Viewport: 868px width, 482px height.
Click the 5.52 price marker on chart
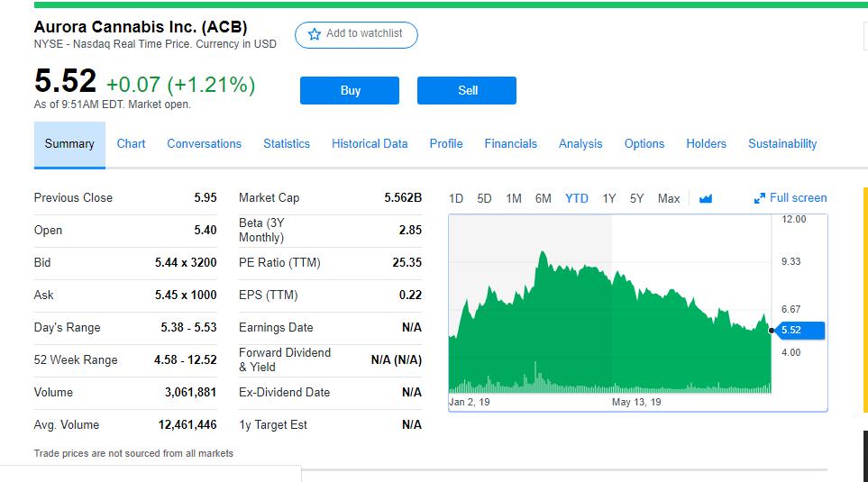click(797, 331)
